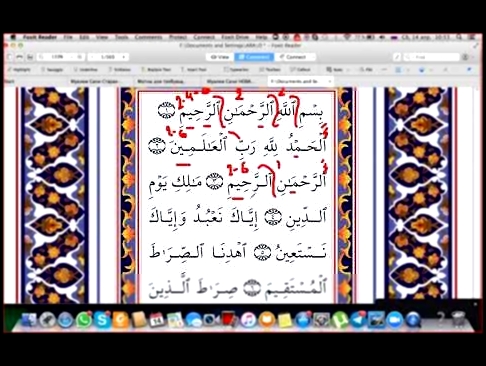Viewport: 486px width, 366px height.
Task: Select the Typewriter tool
Action: [x=236, y=70]
